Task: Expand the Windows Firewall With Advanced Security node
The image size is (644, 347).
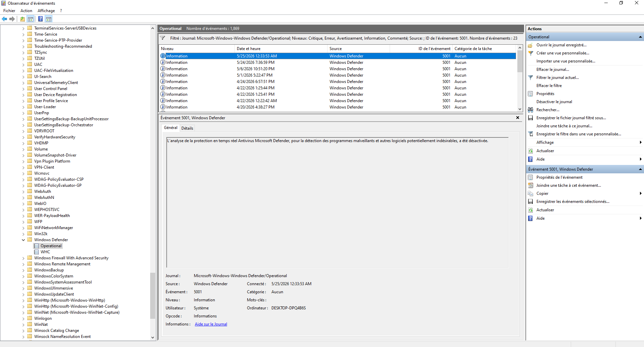Action: tap(23, 258)
